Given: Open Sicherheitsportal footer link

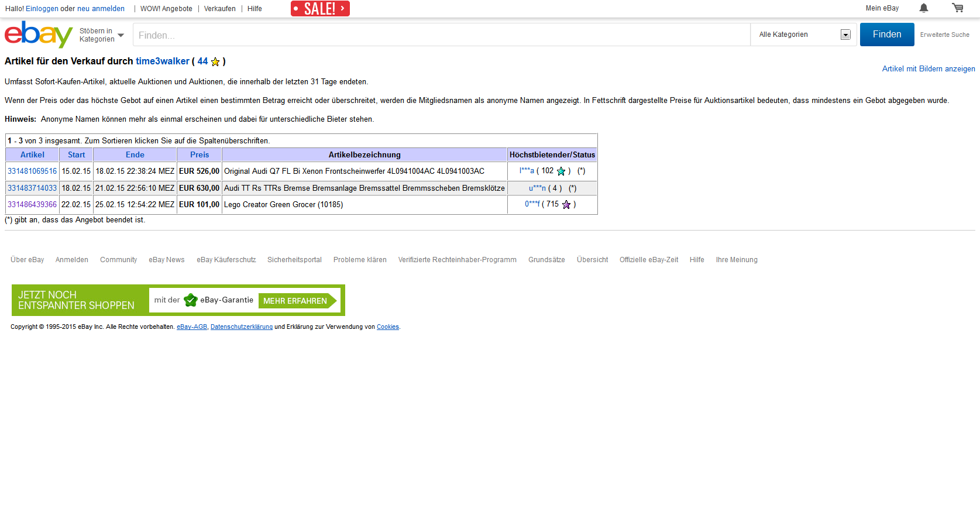Looking at the screenshot, I should click(294, 260).
